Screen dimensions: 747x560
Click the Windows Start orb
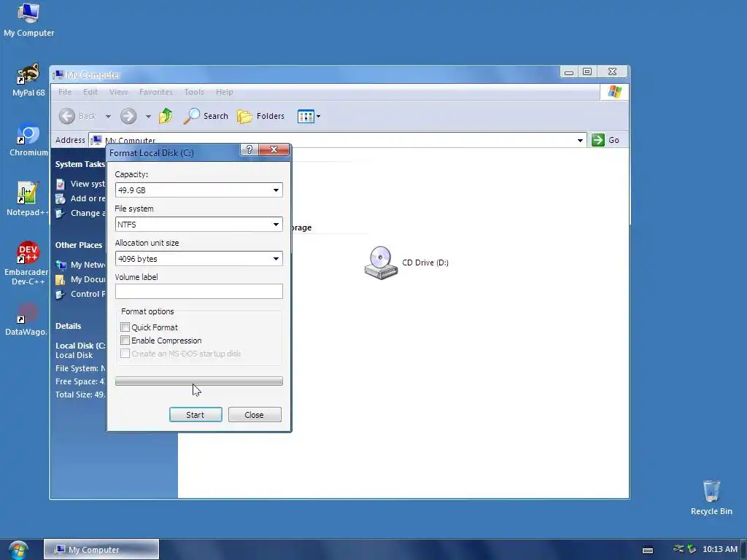coord(18,550)
